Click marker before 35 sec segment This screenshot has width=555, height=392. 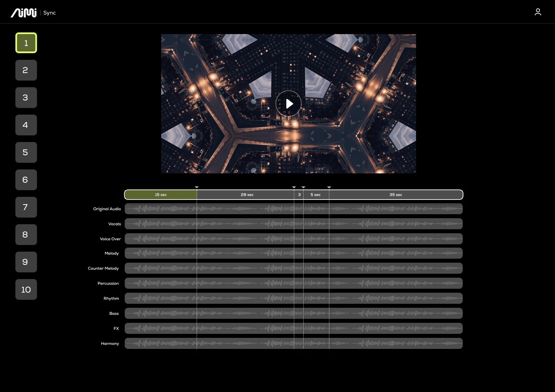coord(329,187)
